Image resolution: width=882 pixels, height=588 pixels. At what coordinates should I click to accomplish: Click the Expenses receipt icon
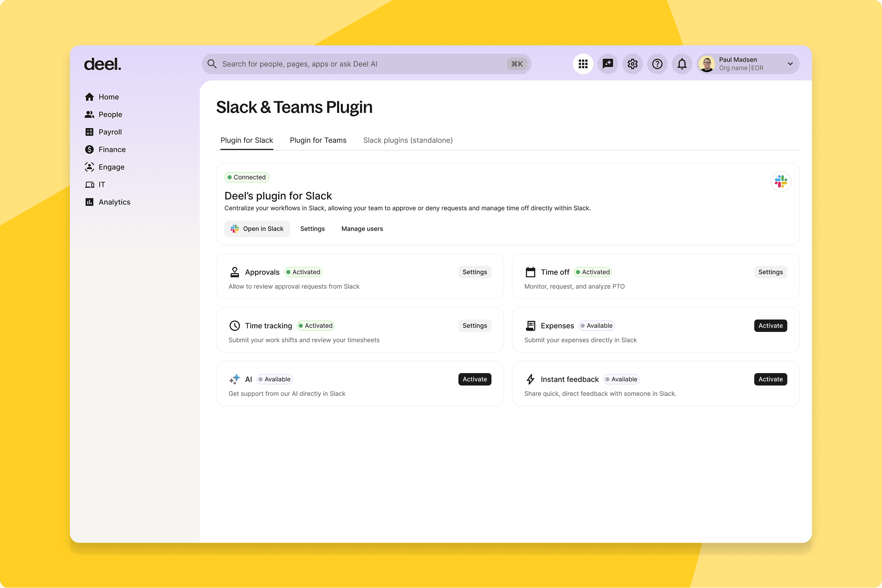pyautogui.click(x=530, y=325)
